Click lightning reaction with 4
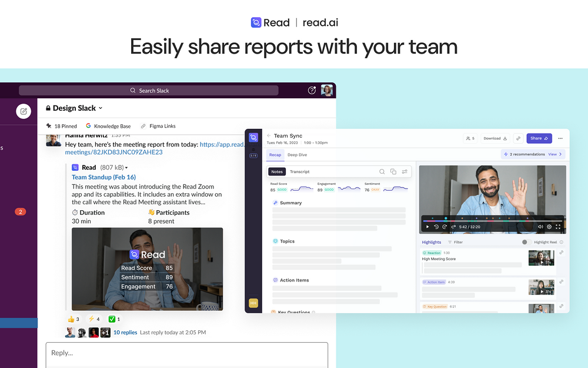This screenshot has width=588, height=368. [93, 319]
